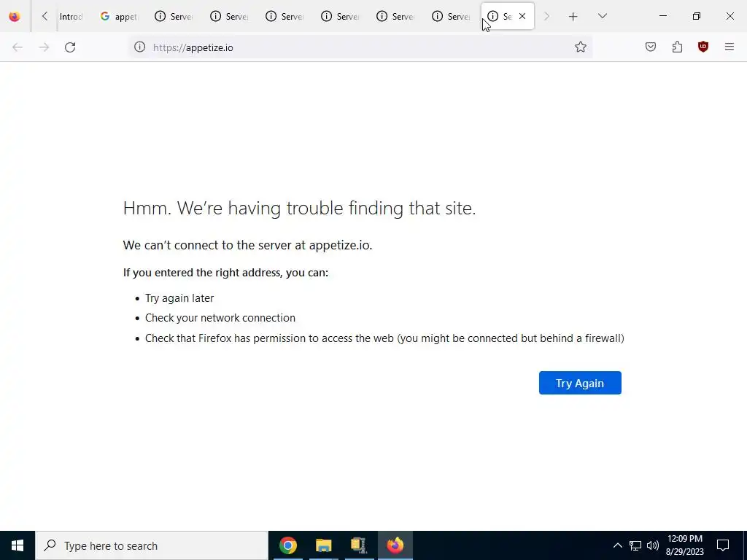
Task: Open the list all tabs dropdown
Action: tap(602, 16)
